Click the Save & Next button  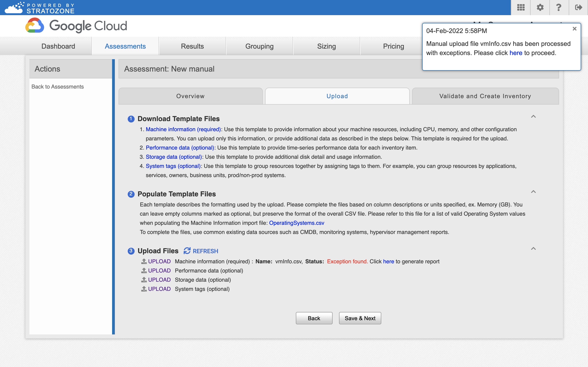(x=360, y=318)
